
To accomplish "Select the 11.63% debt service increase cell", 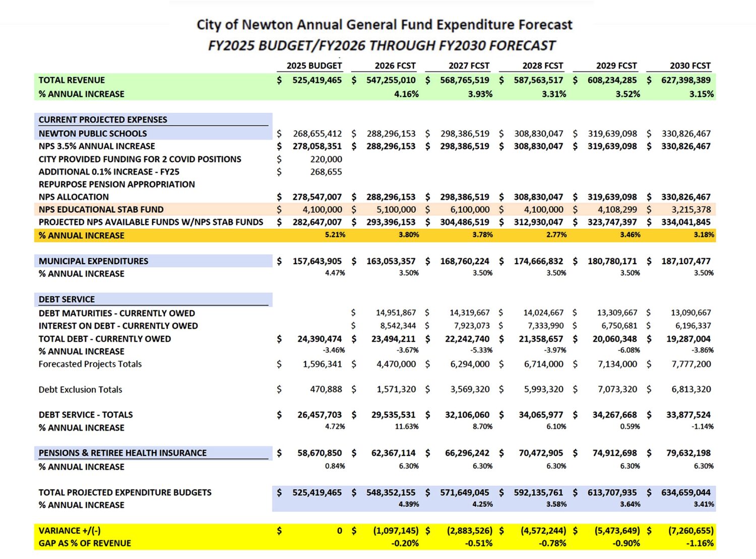I will tap(408, 427).
